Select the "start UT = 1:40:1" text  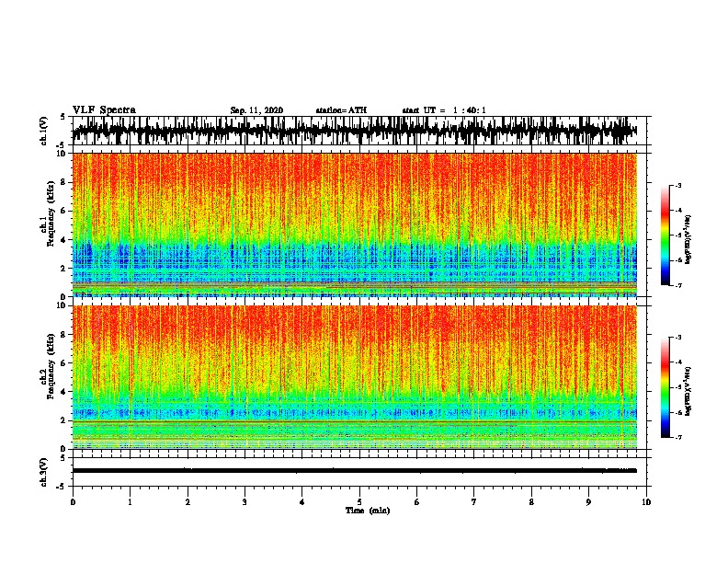click(x=444, y=110)
